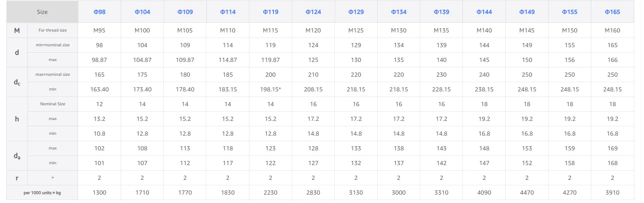Open the Φ119 column header link
This screenshot has height=203, width=644.
(271, 12)
